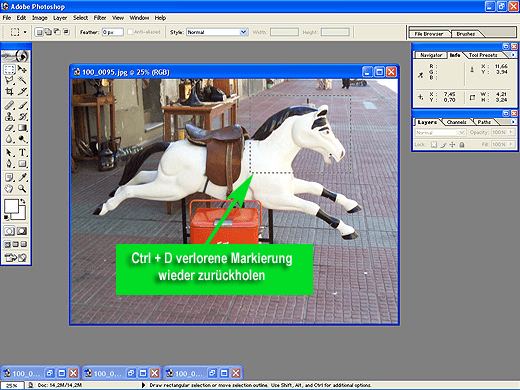Select the Eraser tool

[9, 128]
